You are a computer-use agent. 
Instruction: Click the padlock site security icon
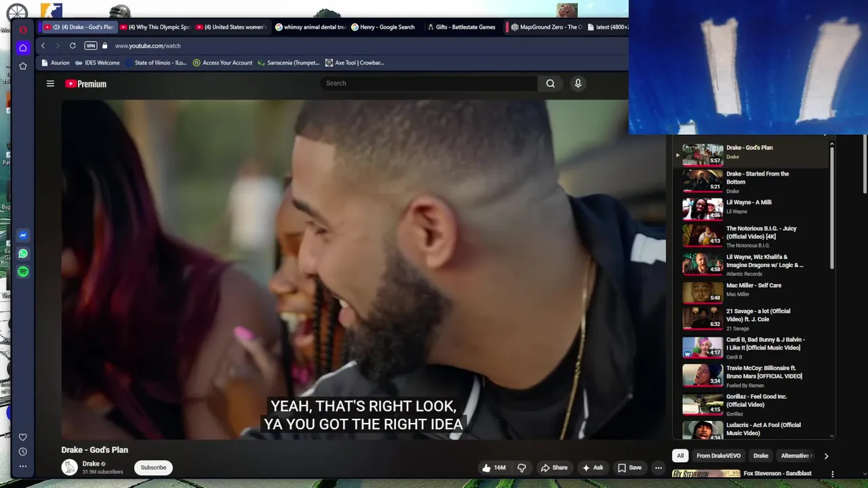[x=104, y=45]
